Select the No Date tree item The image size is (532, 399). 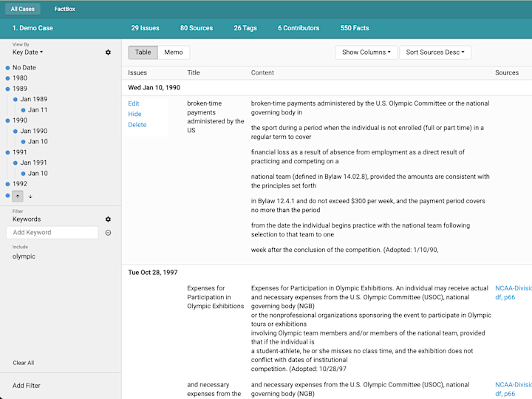pos(24,67)
